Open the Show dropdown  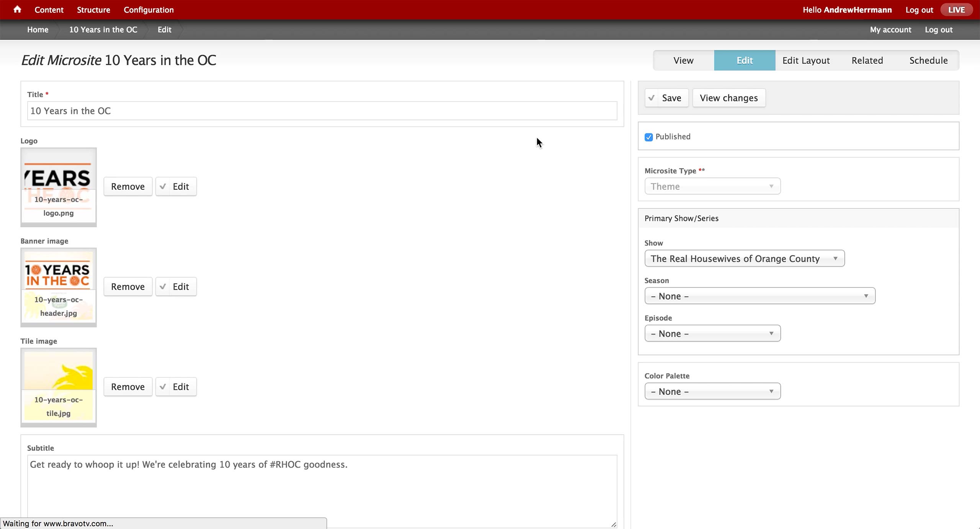[x=744, y=259]
